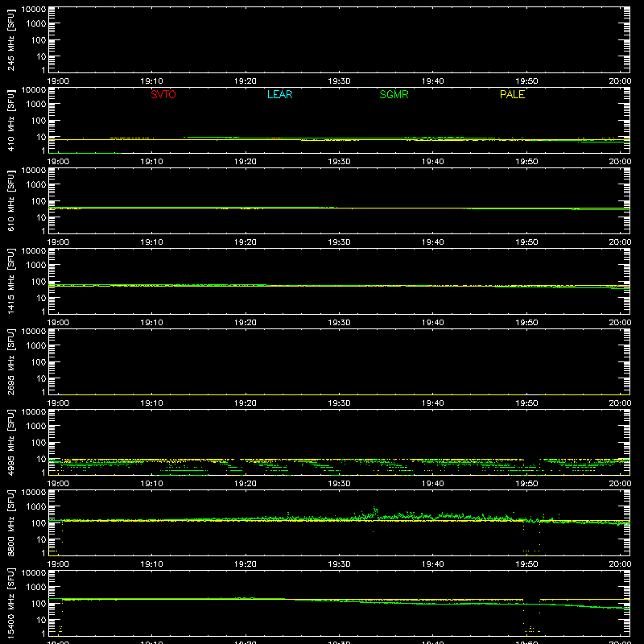Select the 410 MHz [SFU] axis title
This screenshot has width=644, height=644.
pos(11,121)
